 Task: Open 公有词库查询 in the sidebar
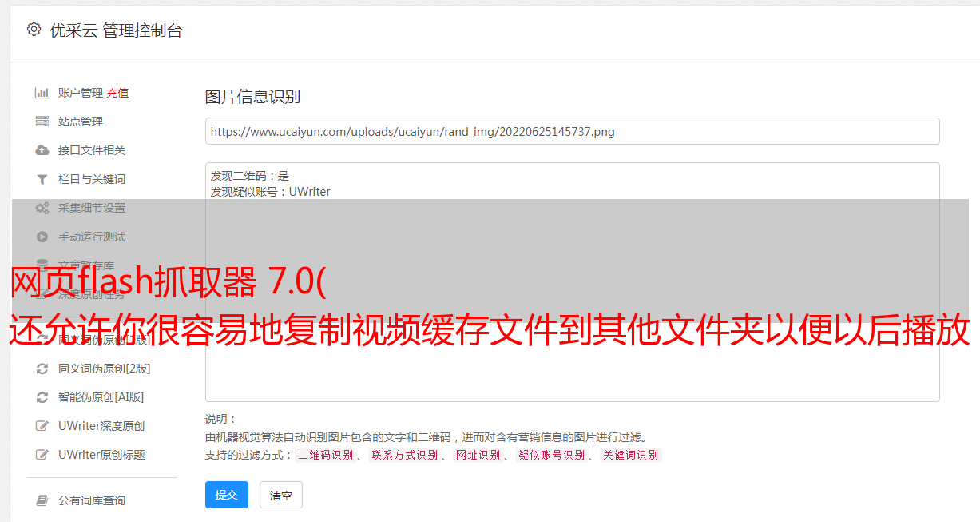coord(92,500)
